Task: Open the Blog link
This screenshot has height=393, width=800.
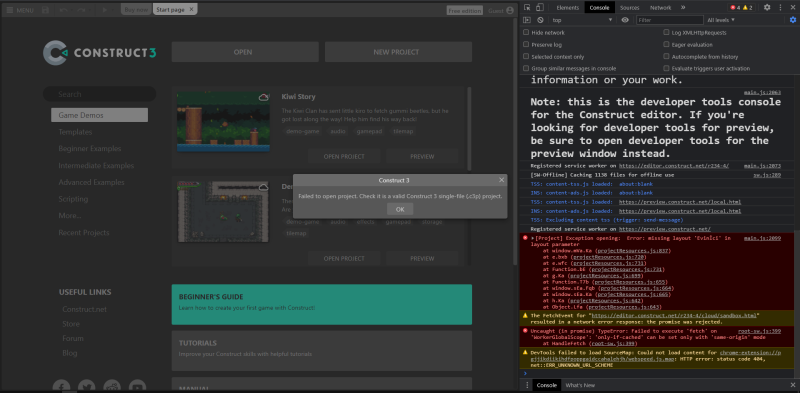Action: click(70, 353)
